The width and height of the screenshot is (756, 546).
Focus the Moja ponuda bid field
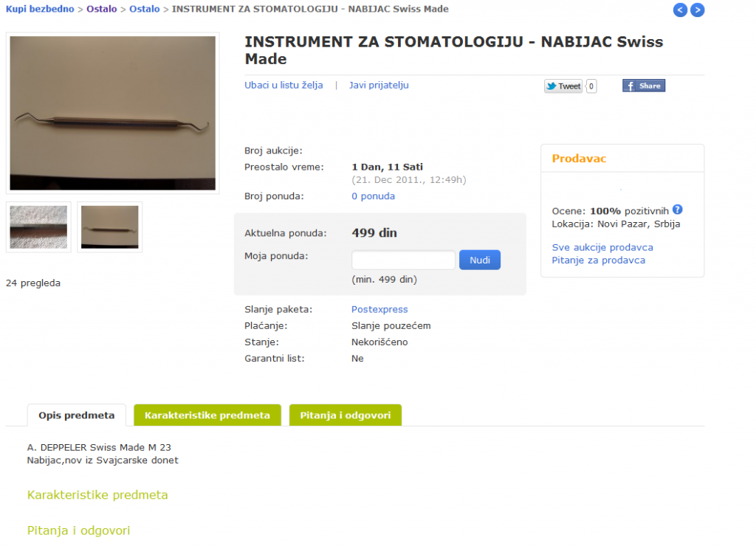click(x=403, y=260)
